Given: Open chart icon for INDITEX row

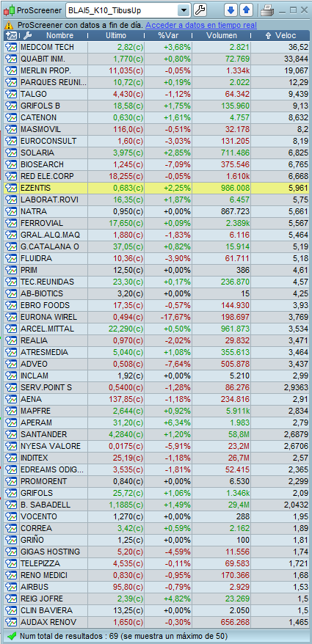Looking at the screenshot, I should 10,458.
